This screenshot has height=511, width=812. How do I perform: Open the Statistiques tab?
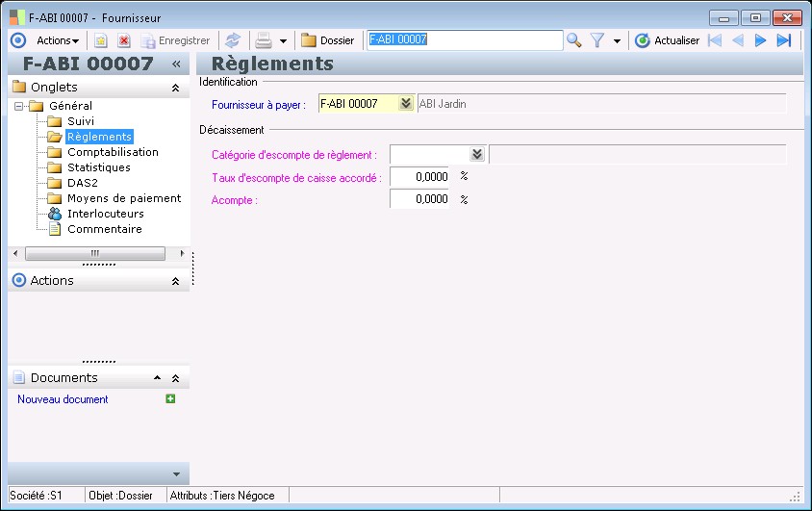[98, 167]
